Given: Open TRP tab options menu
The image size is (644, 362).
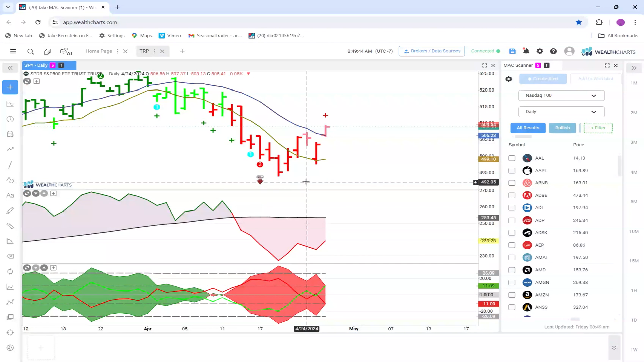Looking at the screenshot, I should point(154,51).
